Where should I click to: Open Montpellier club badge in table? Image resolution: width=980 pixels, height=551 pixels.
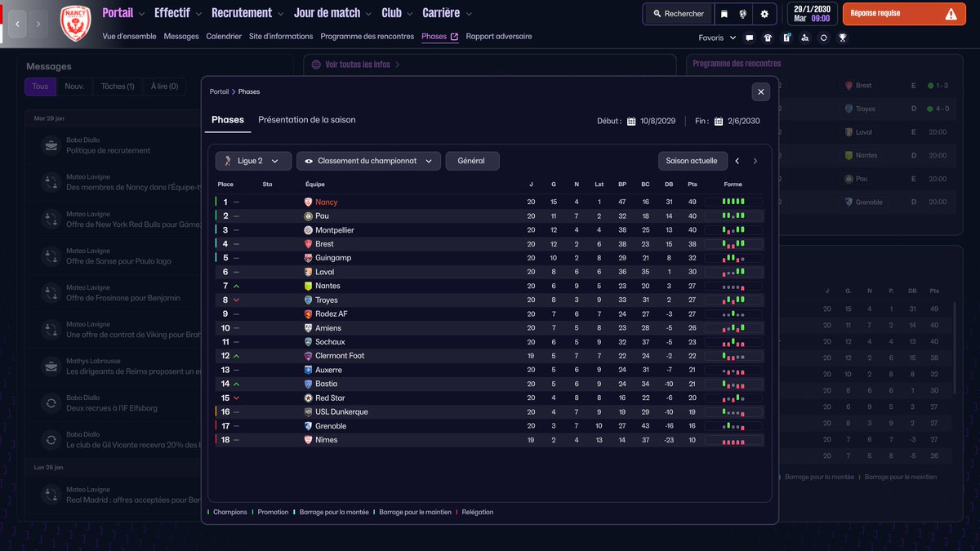[308, 230]
